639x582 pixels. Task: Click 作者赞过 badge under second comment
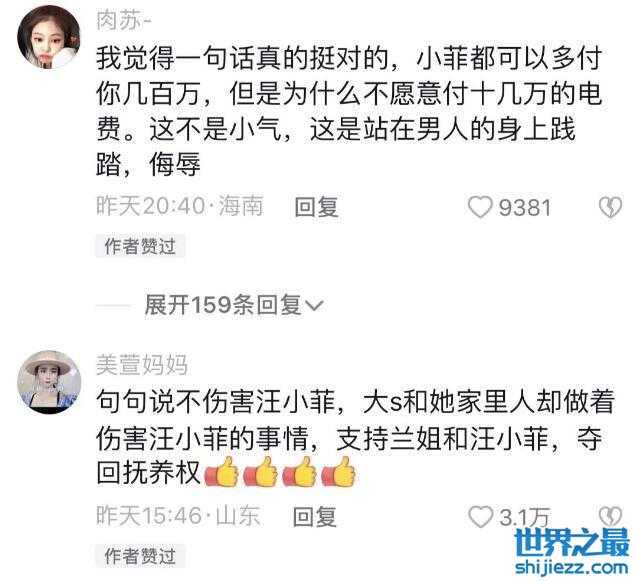tap(140, 556)
